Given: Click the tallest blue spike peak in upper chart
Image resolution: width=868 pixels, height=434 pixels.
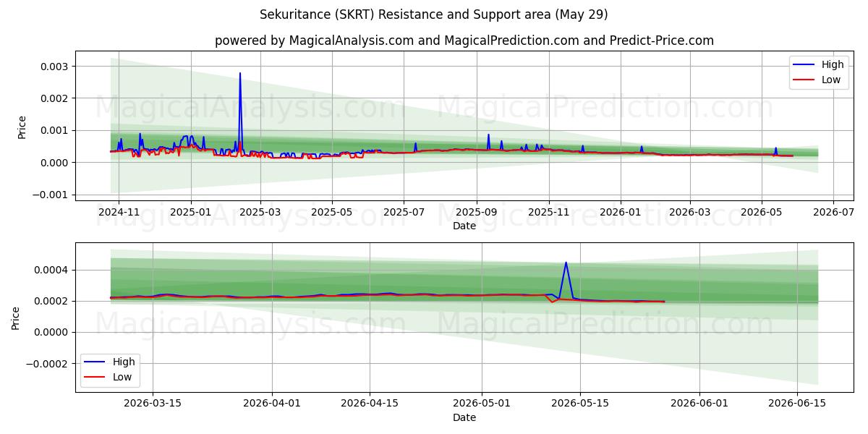Looking at the screenshot, I should 240,73.
